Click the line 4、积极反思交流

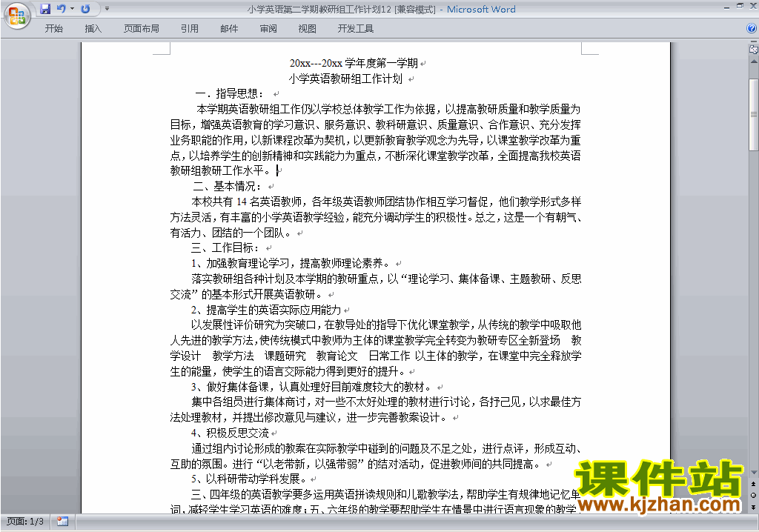(x=230, y=433)
